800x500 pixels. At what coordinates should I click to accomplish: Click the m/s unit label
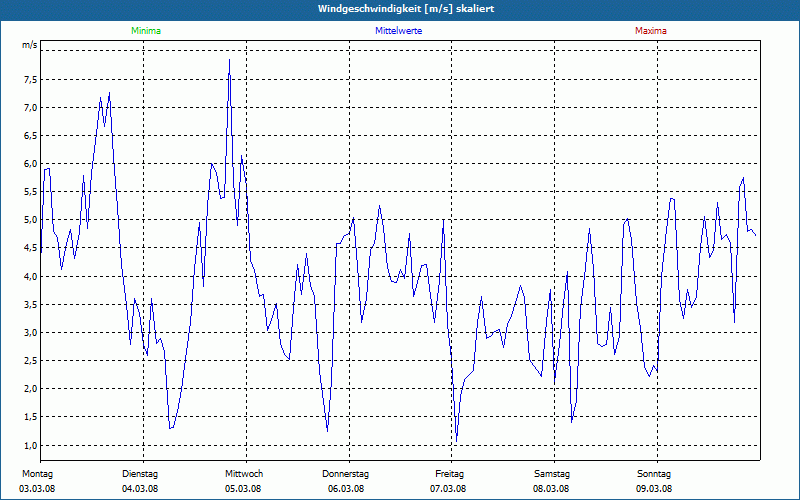click(x=30, y=45)
